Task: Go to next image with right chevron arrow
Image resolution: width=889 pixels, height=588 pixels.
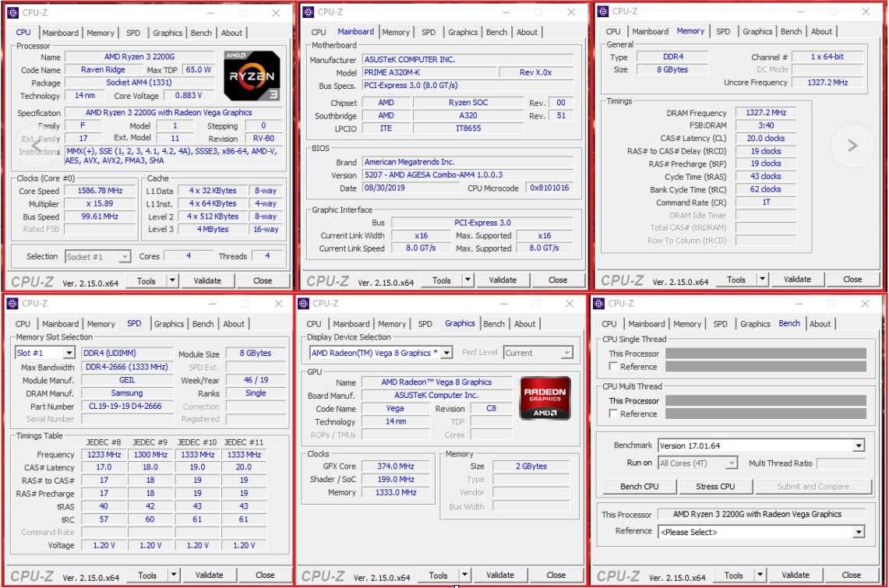Action: [x=852, y=146]
